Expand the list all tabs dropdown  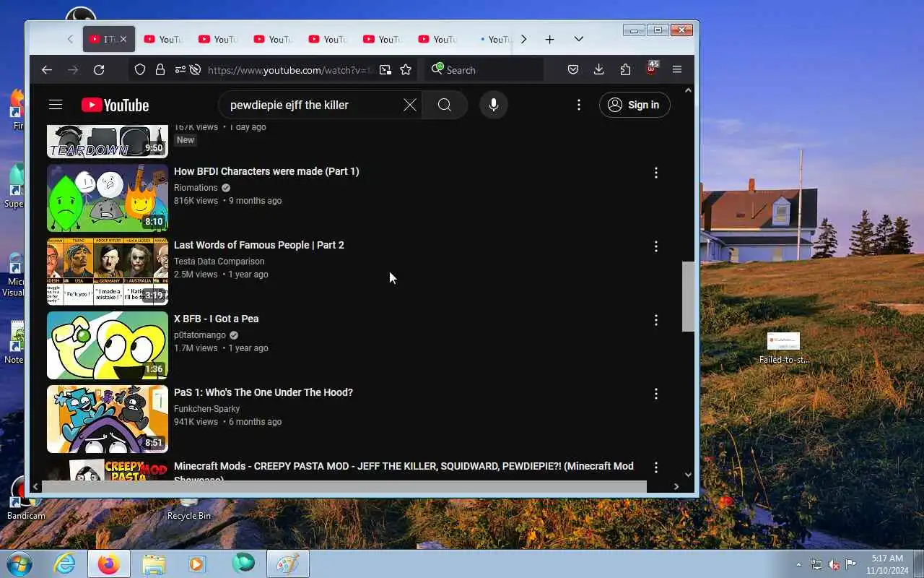click(x=578, y=39)
